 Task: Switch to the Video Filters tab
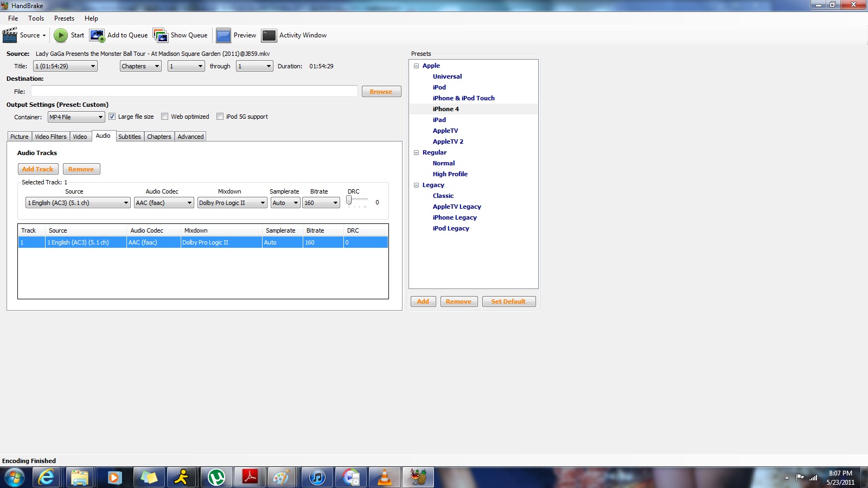[x=51, y=137]
